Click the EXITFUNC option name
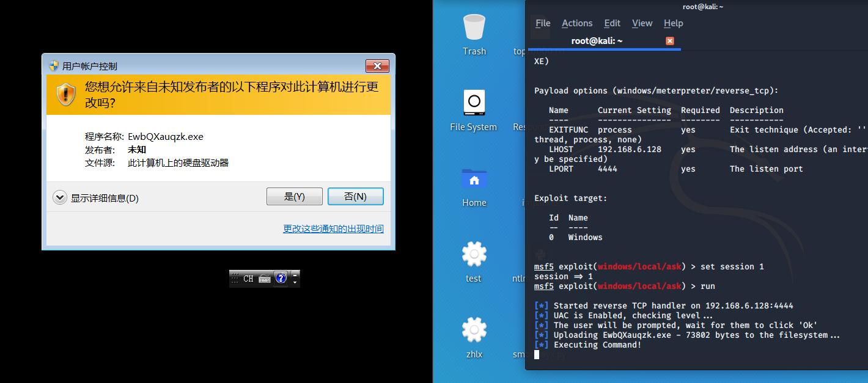868x383 pixels. (x=568, y=129)
